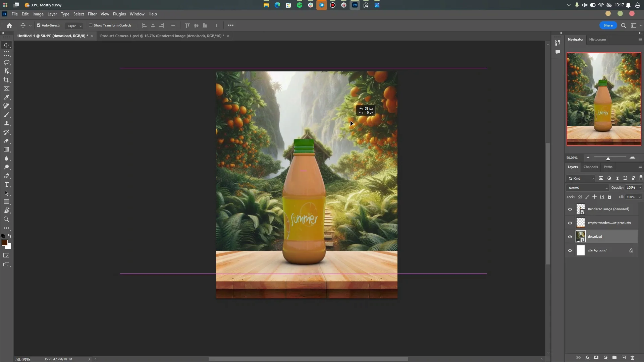Image resolution: width=644 pixels, height=362 pixels.
Task: Select the Horizontal Type tool
Action: (x=6, y=184)
